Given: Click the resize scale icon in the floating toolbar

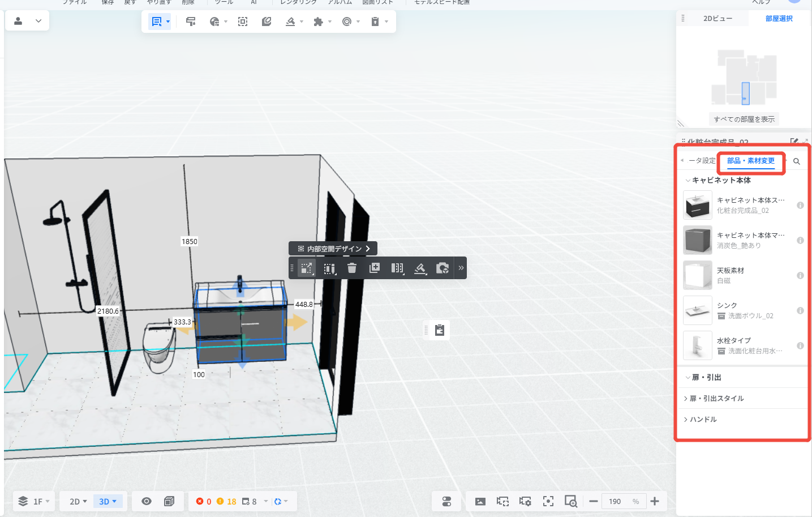Looking at the screenshot, I should click(306, 268).
